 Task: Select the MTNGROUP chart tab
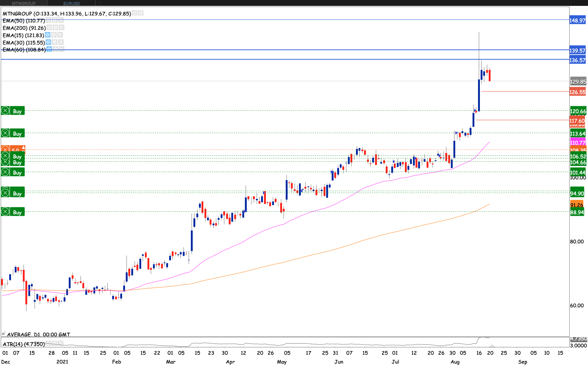24,3
